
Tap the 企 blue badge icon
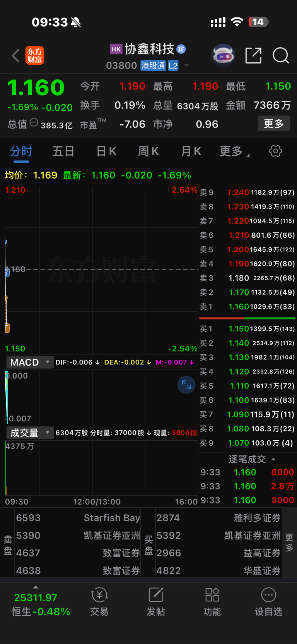[x=181, y=49]
